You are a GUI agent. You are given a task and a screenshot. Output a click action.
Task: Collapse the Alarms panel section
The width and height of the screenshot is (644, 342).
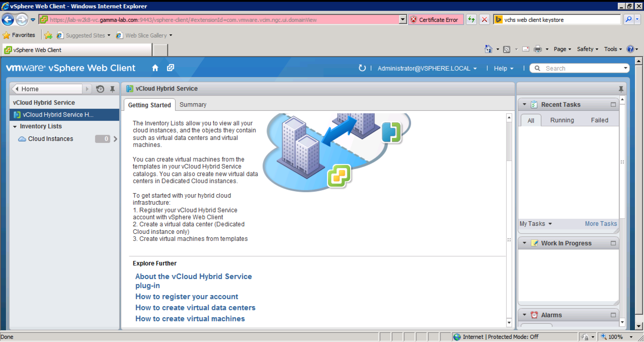pyautogui.click(x=524, y=315)
